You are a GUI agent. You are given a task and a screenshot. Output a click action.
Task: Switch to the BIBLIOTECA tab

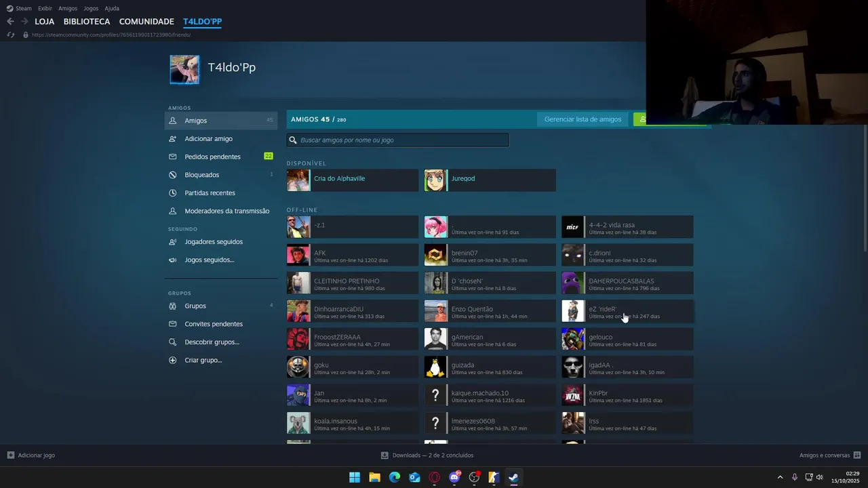87,22
